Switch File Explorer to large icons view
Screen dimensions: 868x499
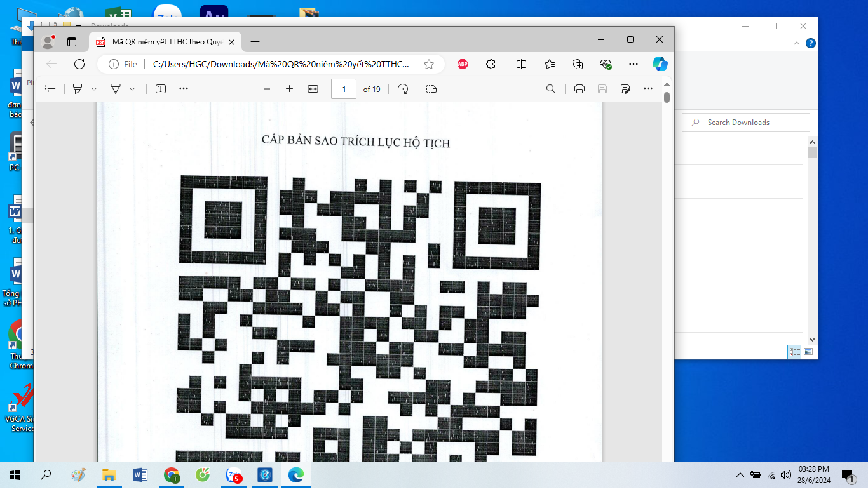808,351
